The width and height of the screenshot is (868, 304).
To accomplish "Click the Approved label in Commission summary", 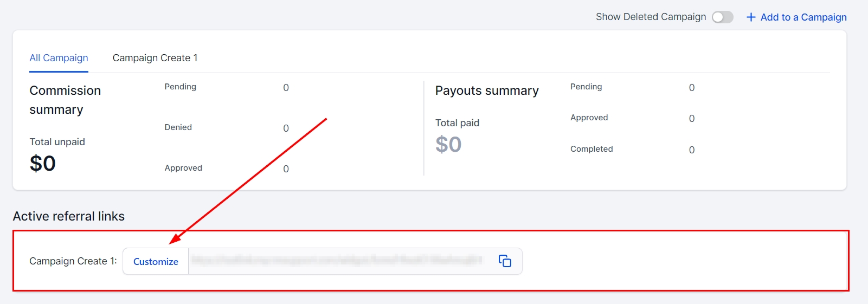I will [x=183, y=168].
